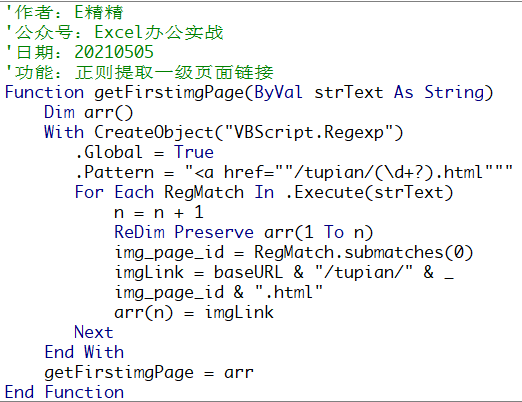Click the ReDim Preserve keyword
Image resolution: width=522 pixels, height=402 pixels.
pyautogui.click(x=184, y=232)
